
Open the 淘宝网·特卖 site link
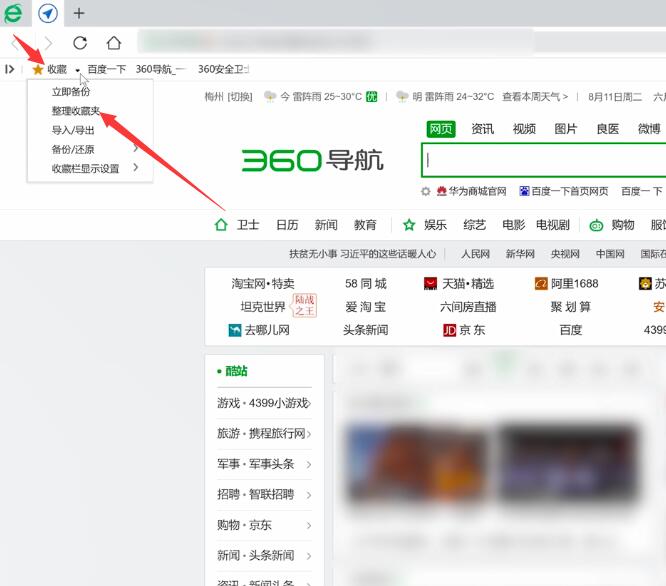(x=263, y=283)
